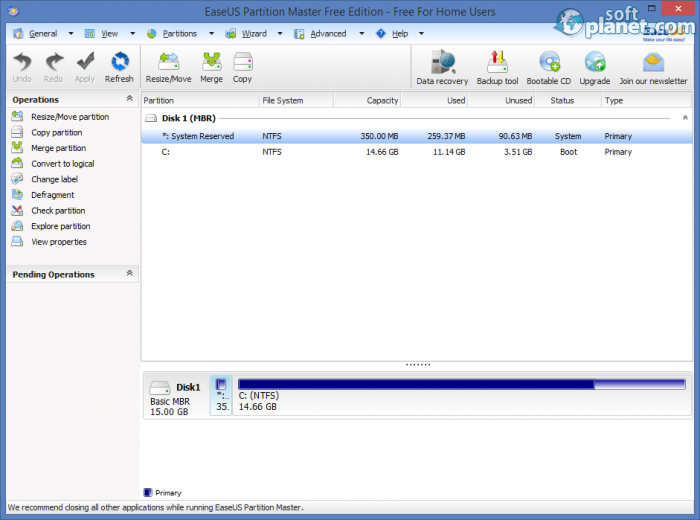Expand the Wizard dropdown arrow
This screenshot has width=700, height=520.
pos(280,33)
